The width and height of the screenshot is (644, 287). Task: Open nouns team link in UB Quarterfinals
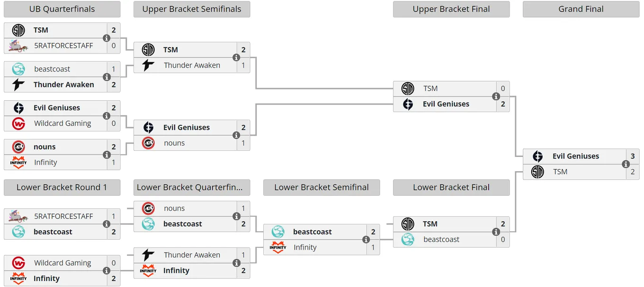coord(45,147)
